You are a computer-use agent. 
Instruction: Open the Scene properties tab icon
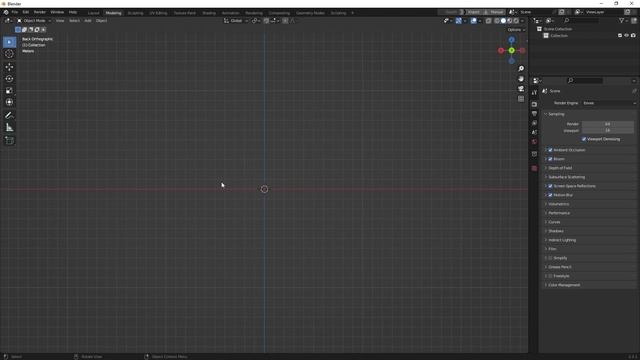(534, 132)
